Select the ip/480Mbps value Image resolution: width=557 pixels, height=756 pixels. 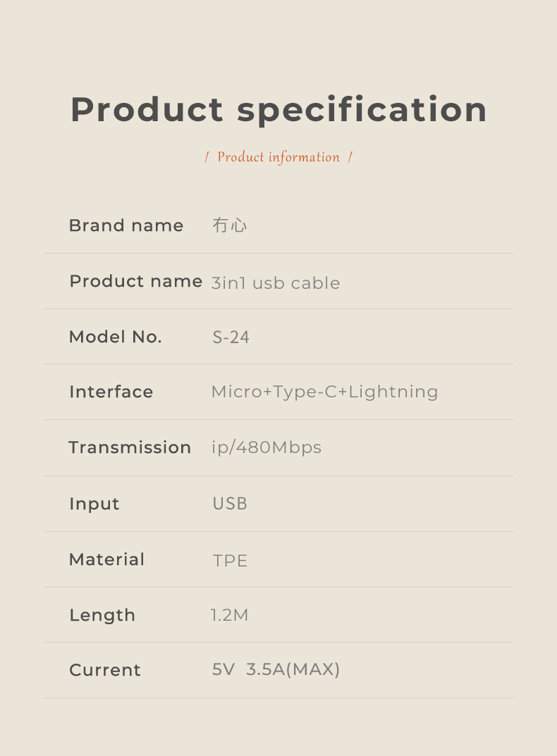[267, 448]
